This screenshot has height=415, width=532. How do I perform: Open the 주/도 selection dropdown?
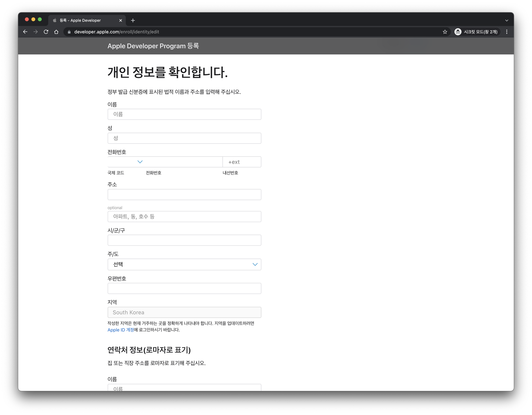pyautogui.click(x=184, y=264)
